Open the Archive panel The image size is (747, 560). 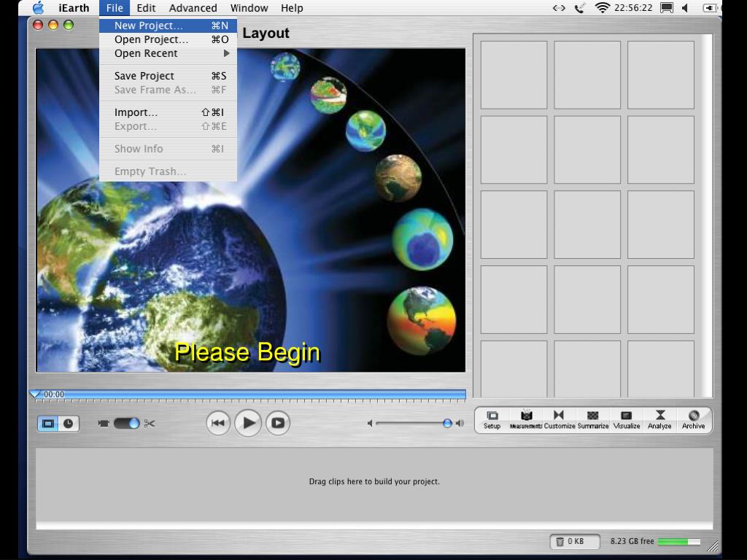[x=693, y=419]
